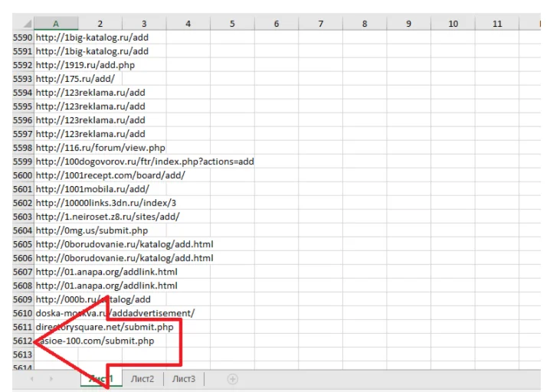
Task: Select row 5593 header
Action: click(23, 79)
